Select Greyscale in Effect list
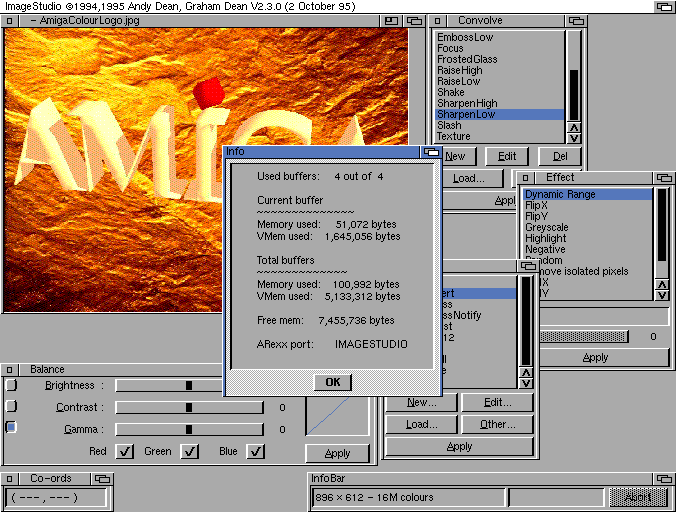Image resolution: width=676 pixels, height=512 pixels. [588, 228]
